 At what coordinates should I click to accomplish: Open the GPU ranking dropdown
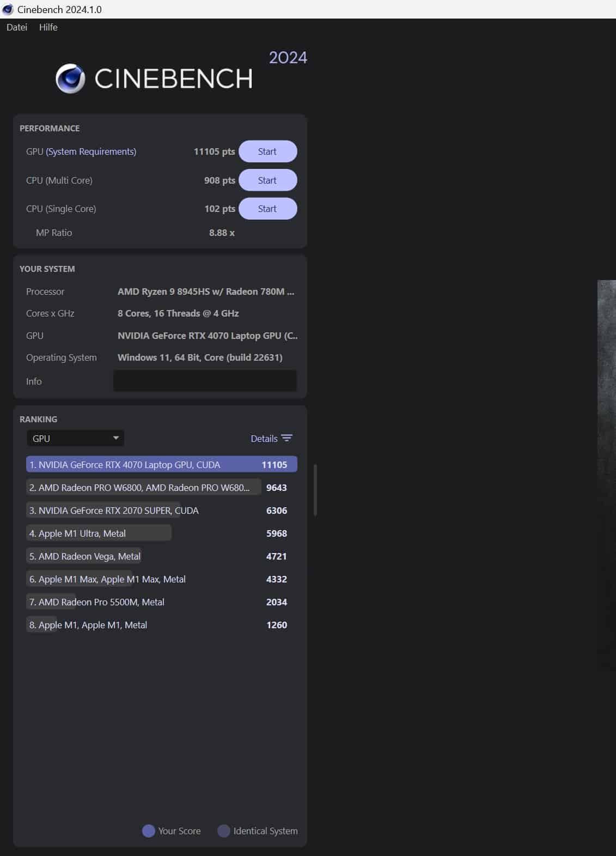click(75, 438)
